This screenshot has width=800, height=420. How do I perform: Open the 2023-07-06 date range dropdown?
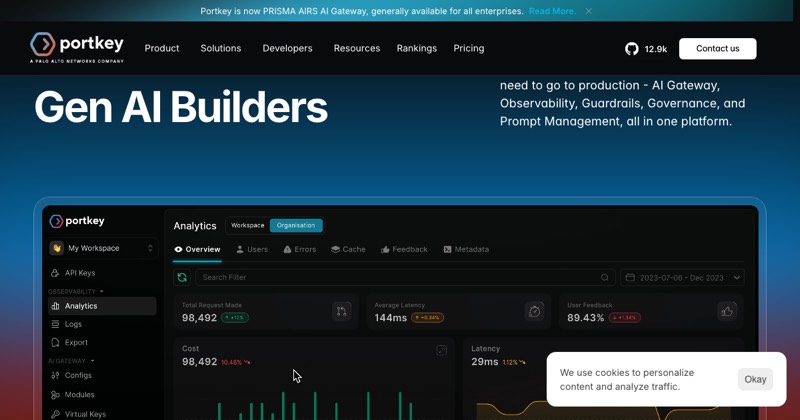(x=682, y=278)
